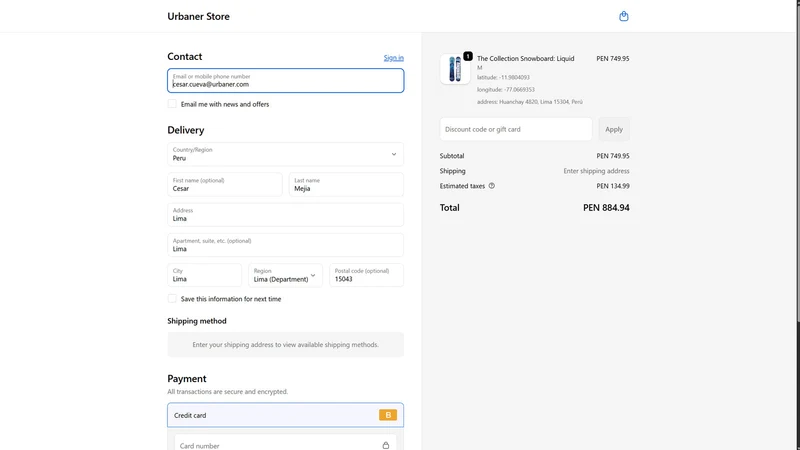Click the 'Payment' section heading
The image size is (800, 450).
(187, 379)
